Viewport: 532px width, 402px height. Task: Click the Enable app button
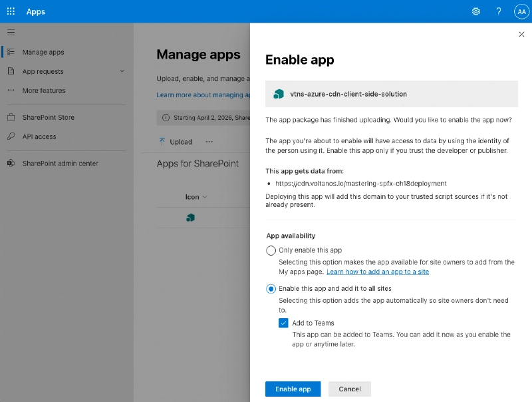[x=293, y=389]
